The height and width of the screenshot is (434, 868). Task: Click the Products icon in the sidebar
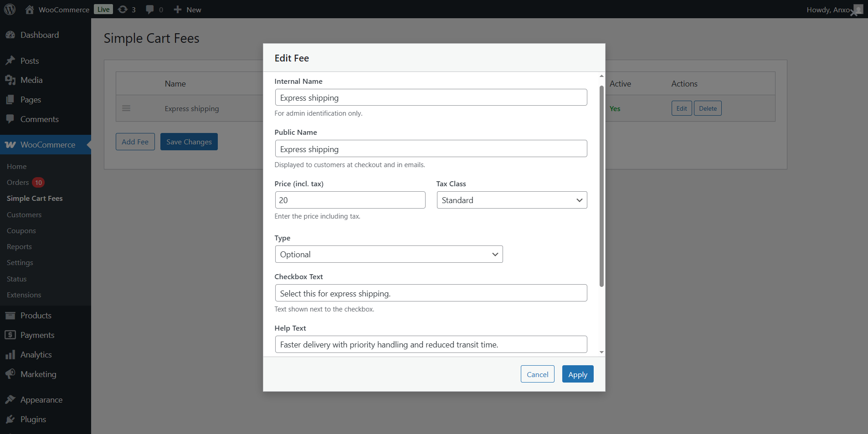click(11, 315)
